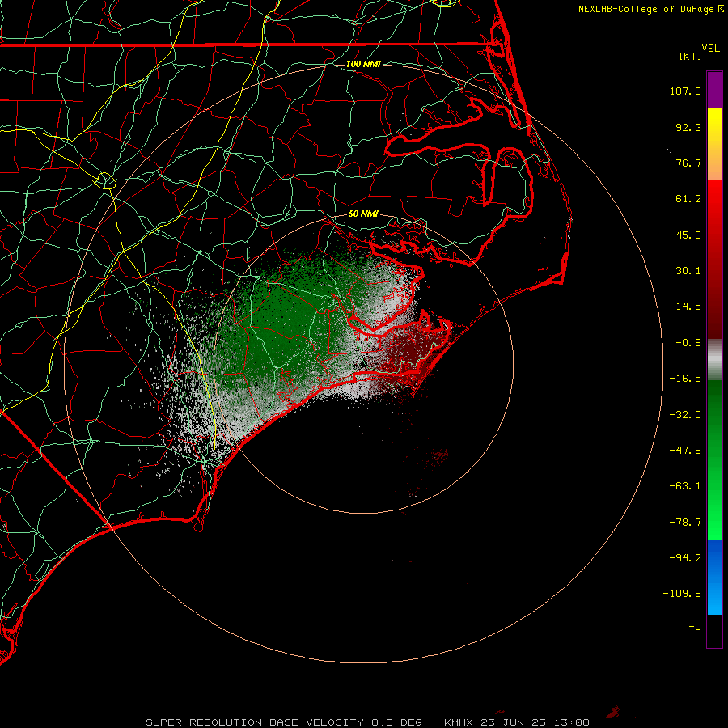Select the -32.0 value on the velocity scale
Screen dimensions: 728x728
685,415
